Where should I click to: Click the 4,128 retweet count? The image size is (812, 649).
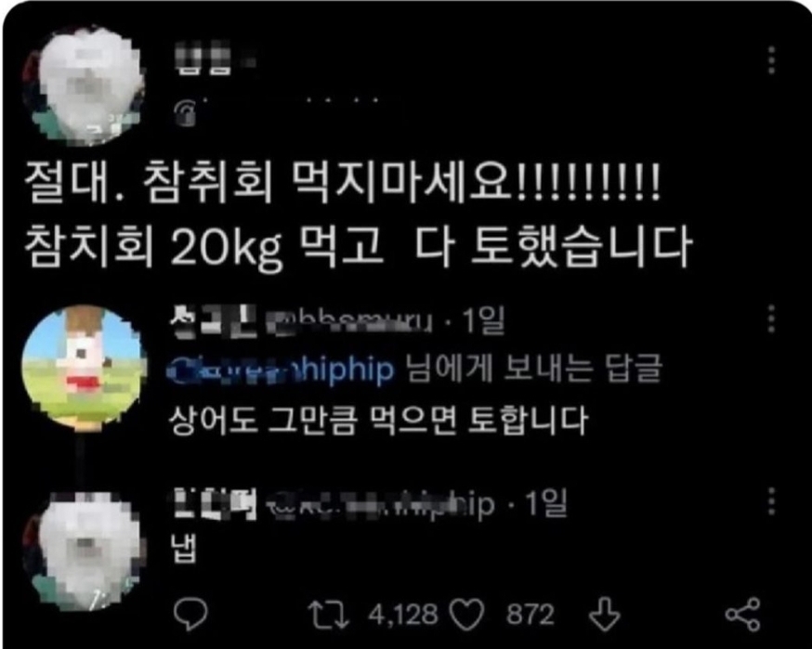tap(403, 615)
